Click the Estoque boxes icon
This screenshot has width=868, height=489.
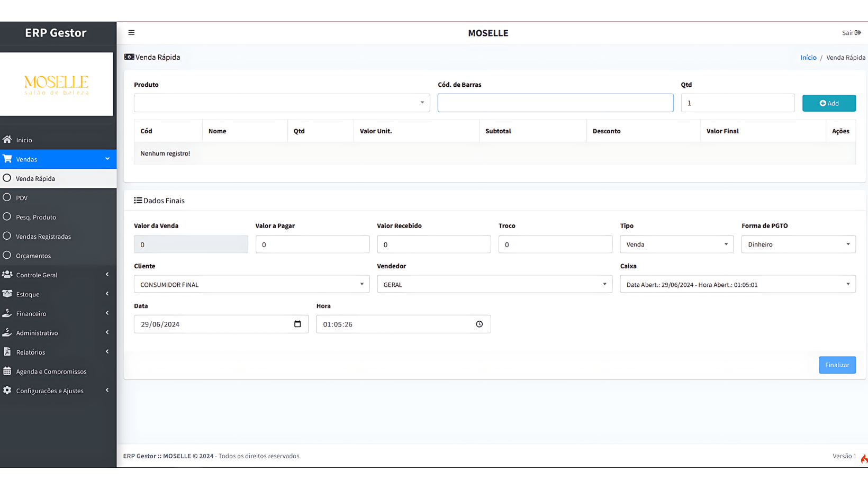(7, 294)
